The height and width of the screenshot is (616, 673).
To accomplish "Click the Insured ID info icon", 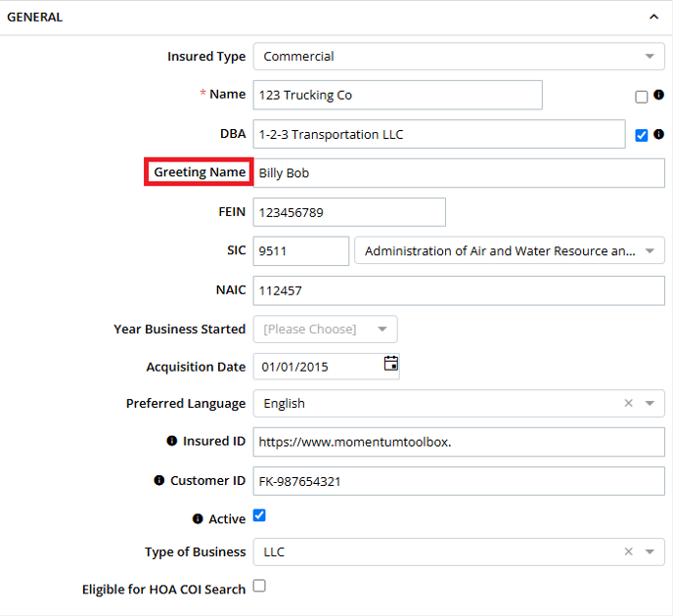I will tap(172, 441).
